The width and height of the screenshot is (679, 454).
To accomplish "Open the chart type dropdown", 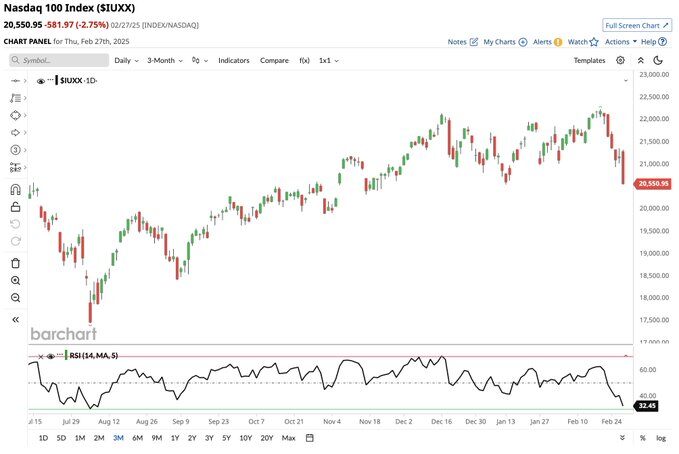I will click(200, 60).
